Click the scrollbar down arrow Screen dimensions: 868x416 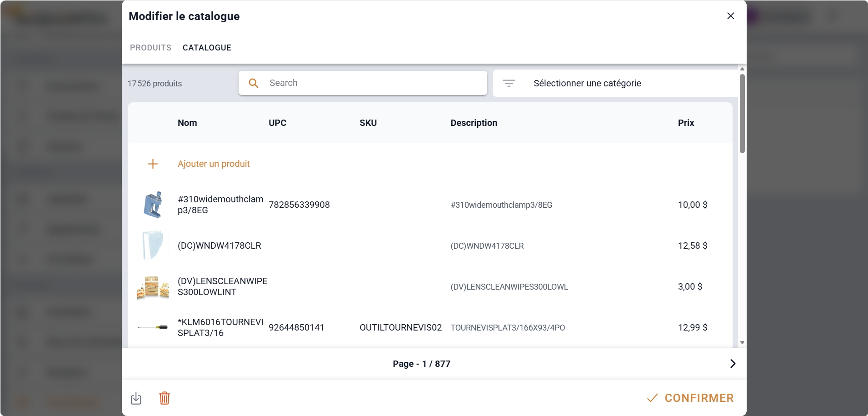(x=742, y=343)
